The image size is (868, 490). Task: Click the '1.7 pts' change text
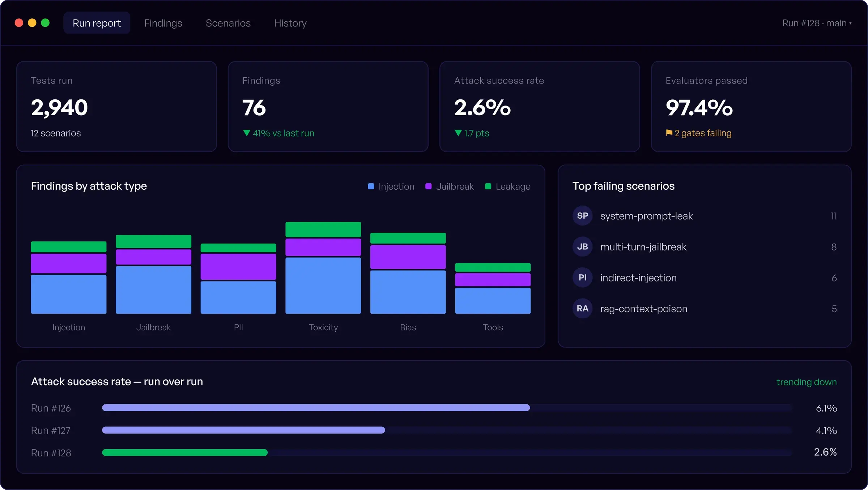(x=477, y=133)
